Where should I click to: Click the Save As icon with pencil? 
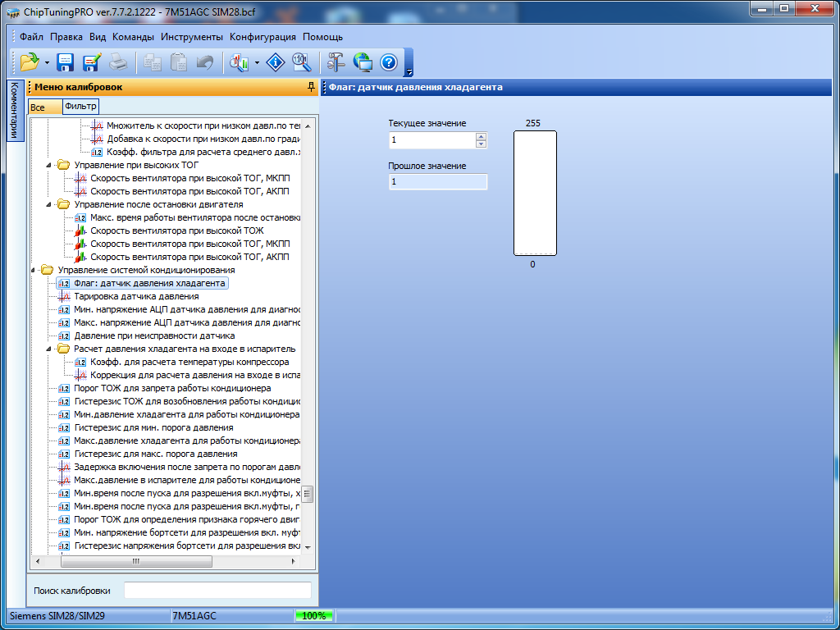(91, 62)
